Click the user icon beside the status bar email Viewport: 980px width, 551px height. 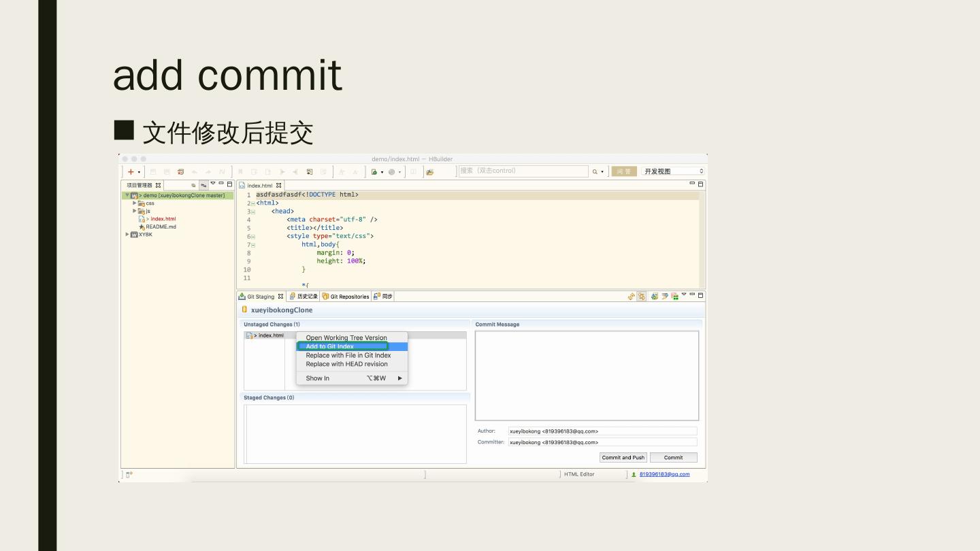click(x=634, y=475)
